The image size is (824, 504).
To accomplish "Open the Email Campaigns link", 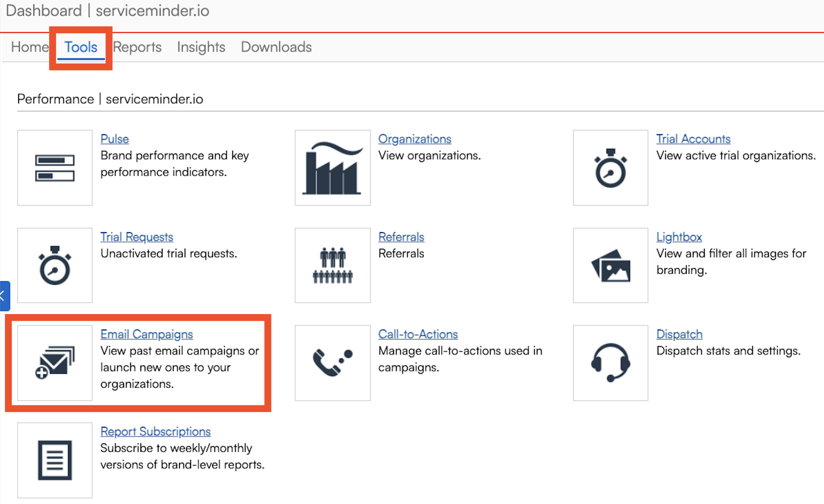I will tap(147, 334).
